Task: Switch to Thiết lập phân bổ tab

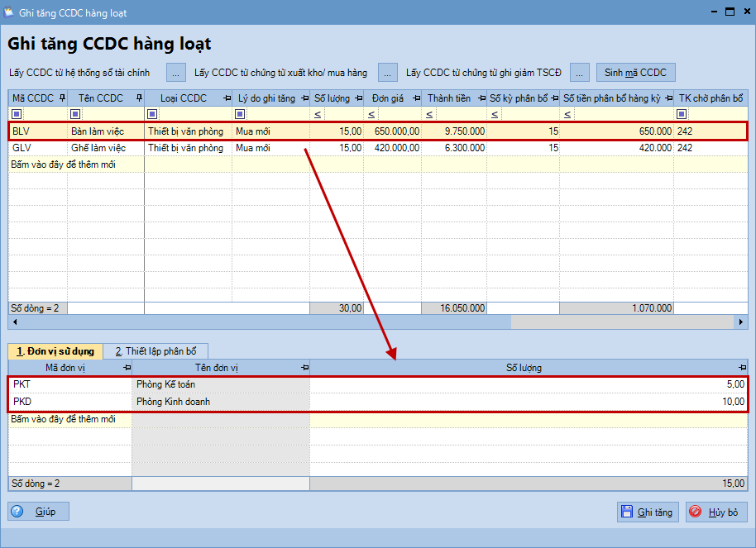Action: [156, 350]
